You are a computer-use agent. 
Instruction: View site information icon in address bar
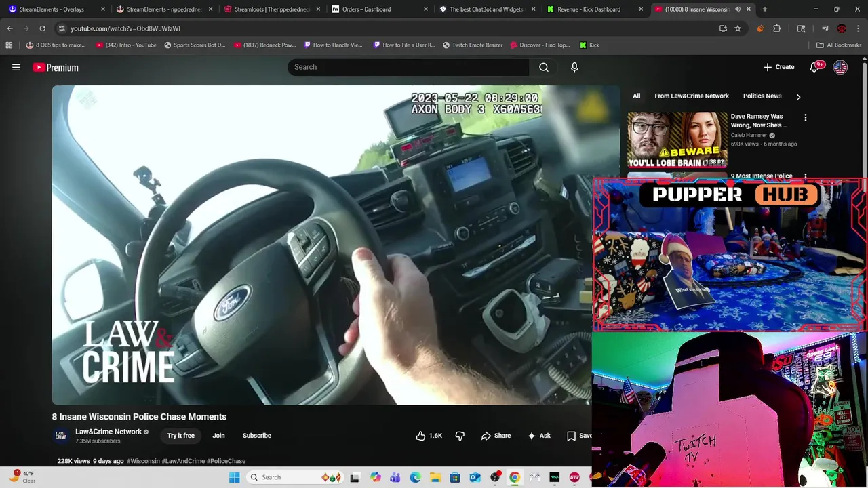pos(61,28)
